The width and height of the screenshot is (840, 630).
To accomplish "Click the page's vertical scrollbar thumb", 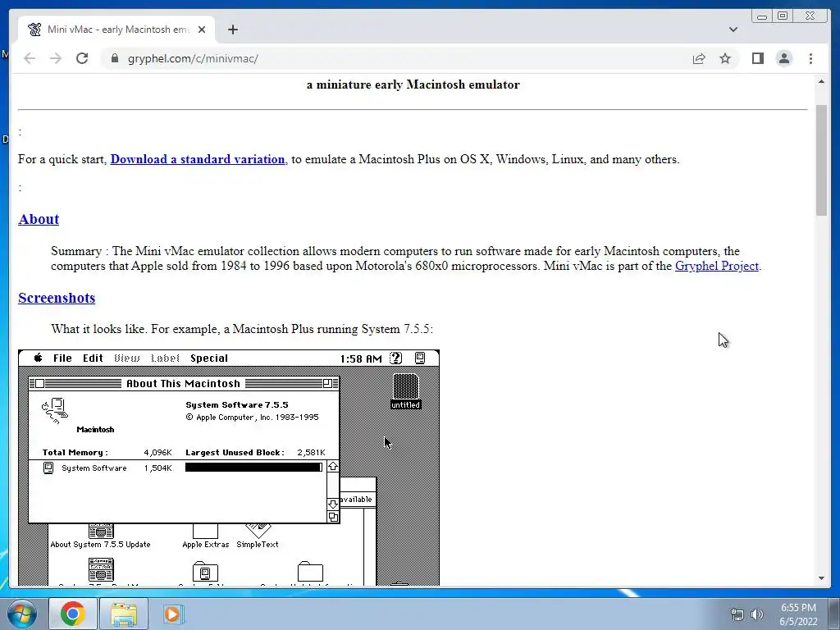I will [x=821, y=161].
